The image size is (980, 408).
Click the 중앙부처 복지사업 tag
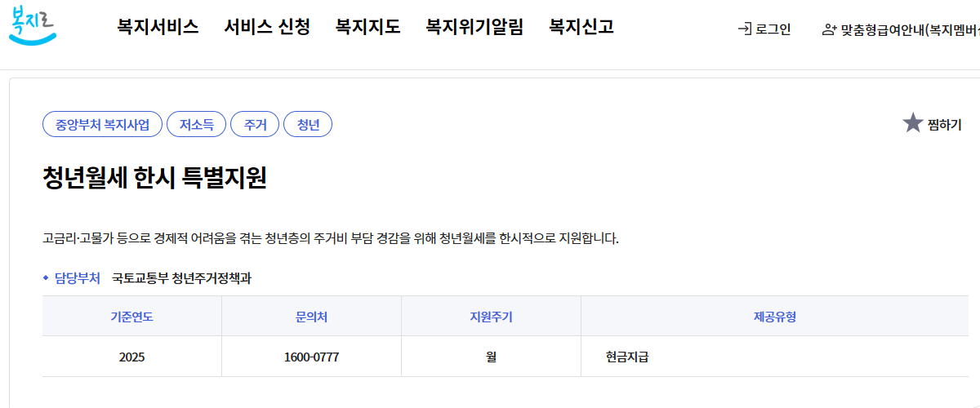[x=102, y=125]
